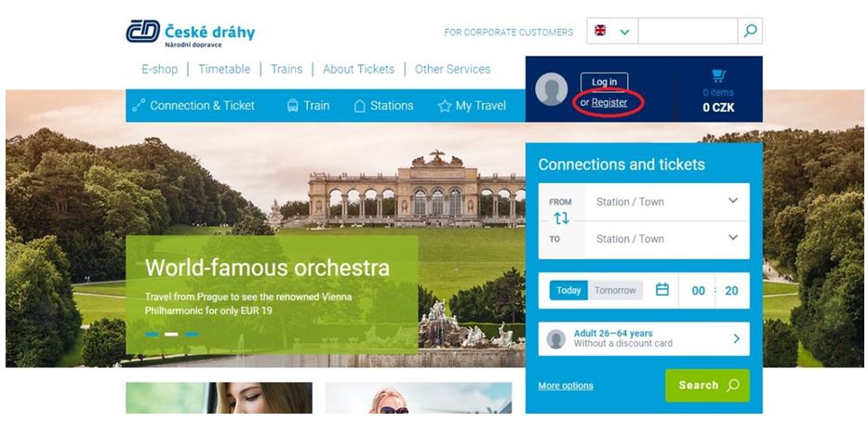Expand the TO station dropdown arrow
The width and height of the screenshot is (868, 422).
tap(733, 237)
